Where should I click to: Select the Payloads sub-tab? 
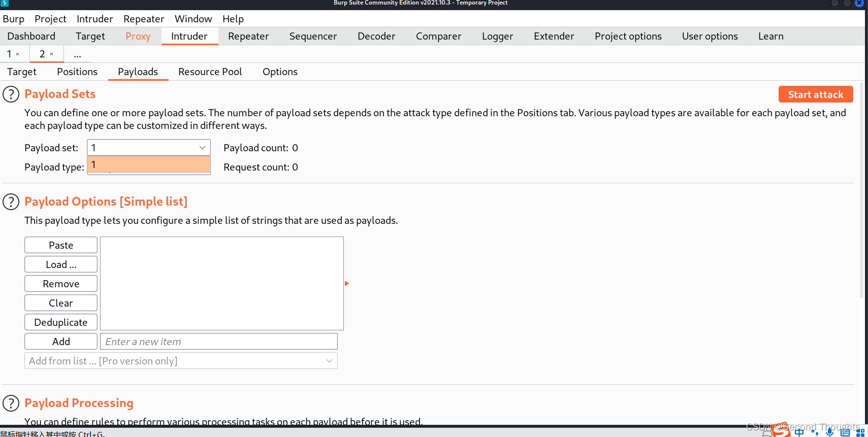pos(138,72)
